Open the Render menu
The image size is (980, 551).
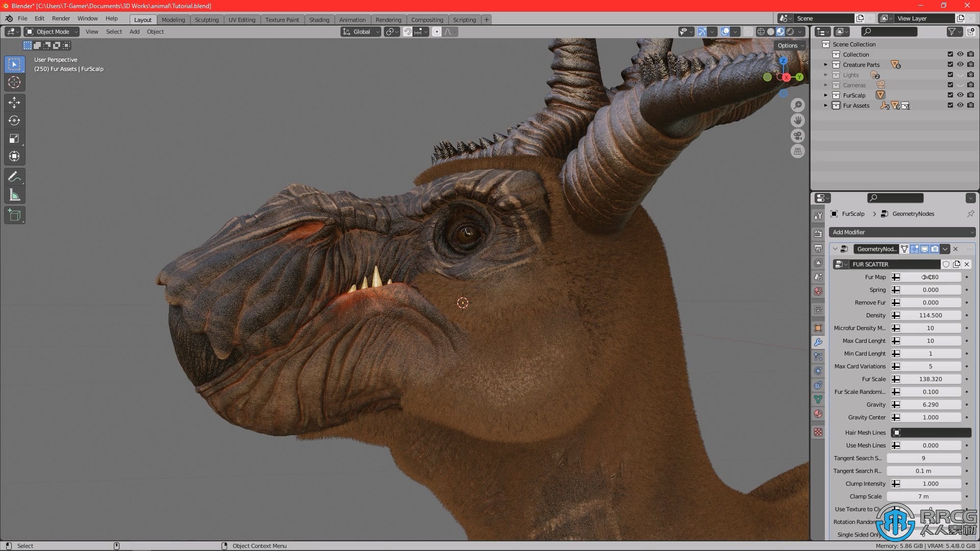point(61,18)
